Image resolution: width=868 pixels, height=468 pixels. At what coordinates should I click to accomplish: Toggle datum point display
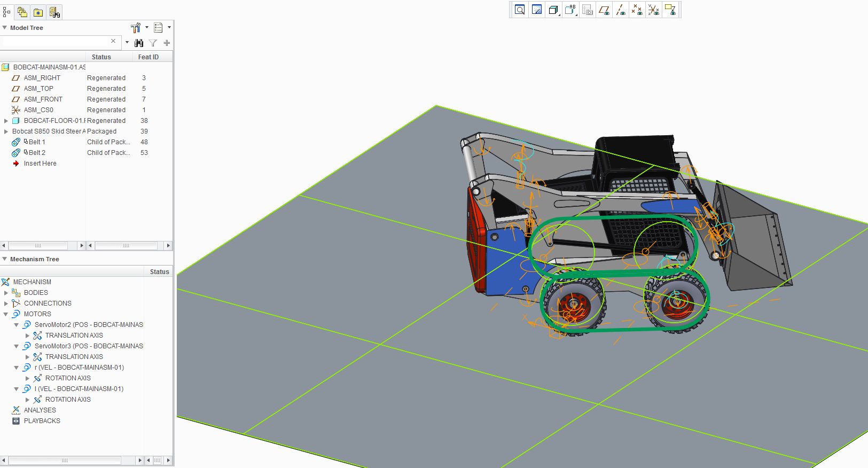pyautogui.click(x=637, y=10)
